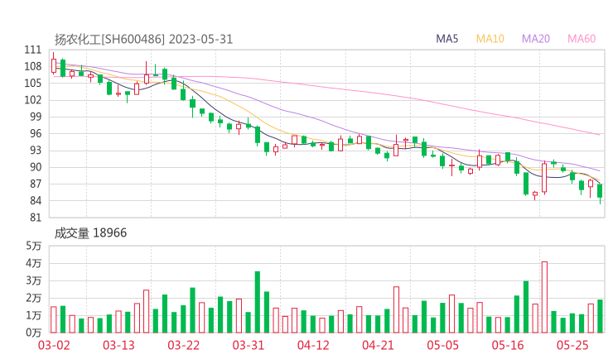Click the 04-12 date axis label
The image size is (613, 364).
tap(313, 345)
